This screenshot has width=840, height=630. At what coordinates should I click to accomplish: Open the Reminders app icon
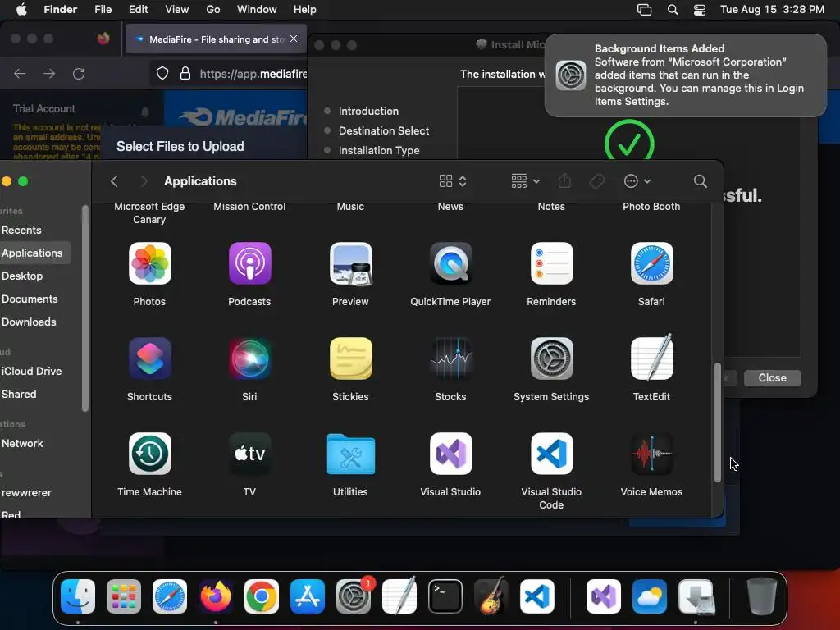click(551, 263)
